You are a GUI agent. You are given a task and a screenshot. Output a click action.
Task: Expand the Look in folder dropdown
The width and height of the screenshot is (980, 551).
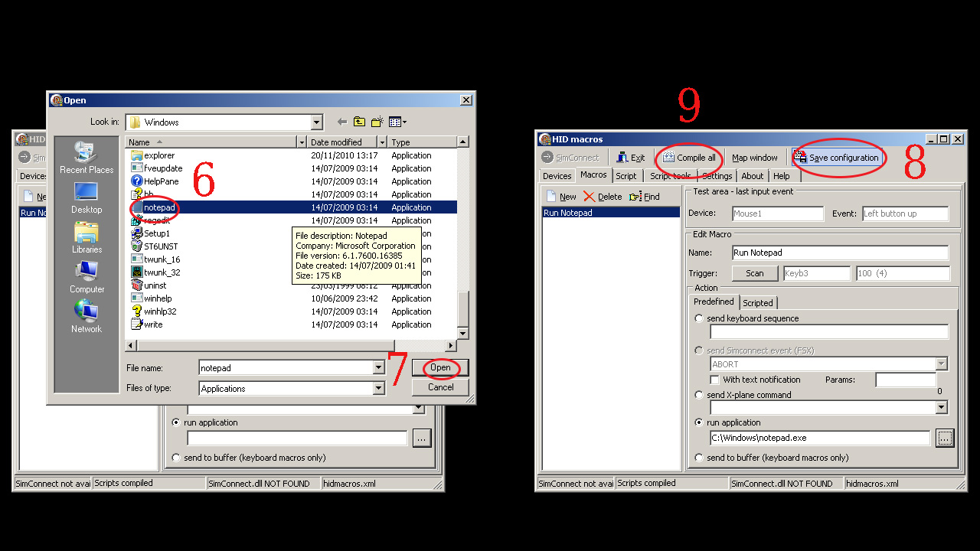coord(317,122)
